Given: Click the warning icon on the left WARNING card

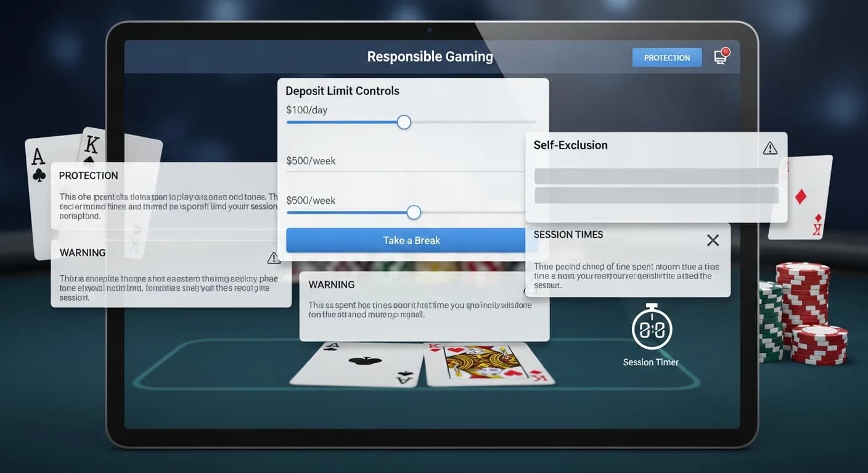Looking at the screenshot, I should [x=274, y=258].
